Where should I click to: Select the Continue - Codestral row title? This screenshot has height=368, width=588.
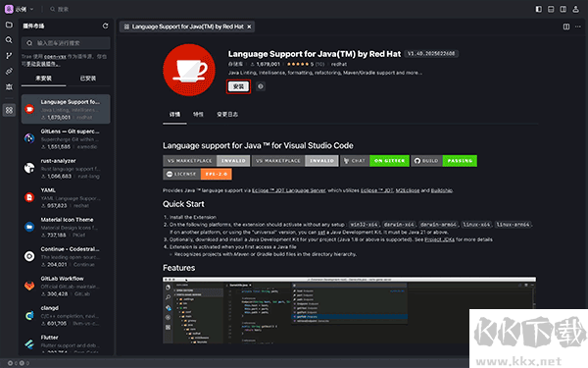[71, 249]
